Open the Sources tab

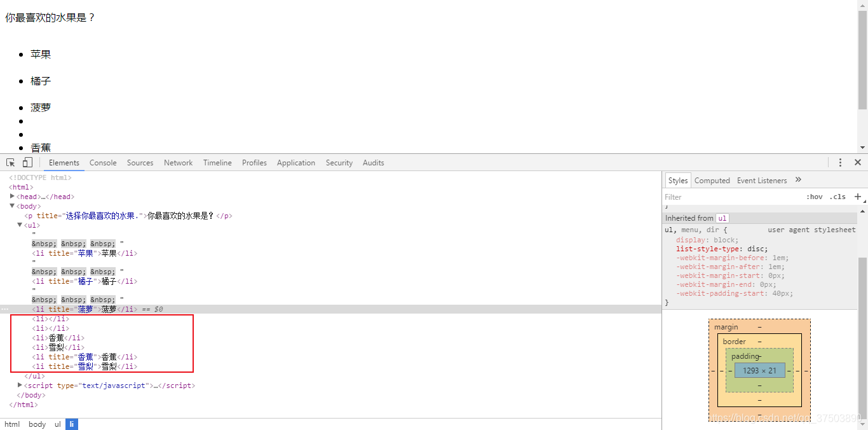(140, 163)
